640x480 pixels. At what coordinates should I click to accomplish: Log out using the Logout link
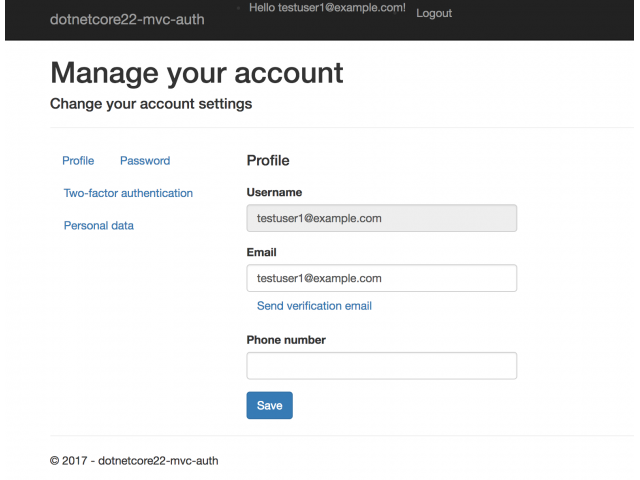pyautogui.click(x=434, y=13)
